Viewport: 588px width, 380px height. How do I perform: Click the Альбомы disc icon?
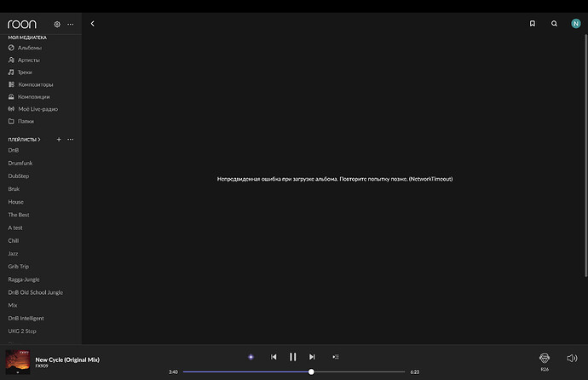[x=11, y=48]
